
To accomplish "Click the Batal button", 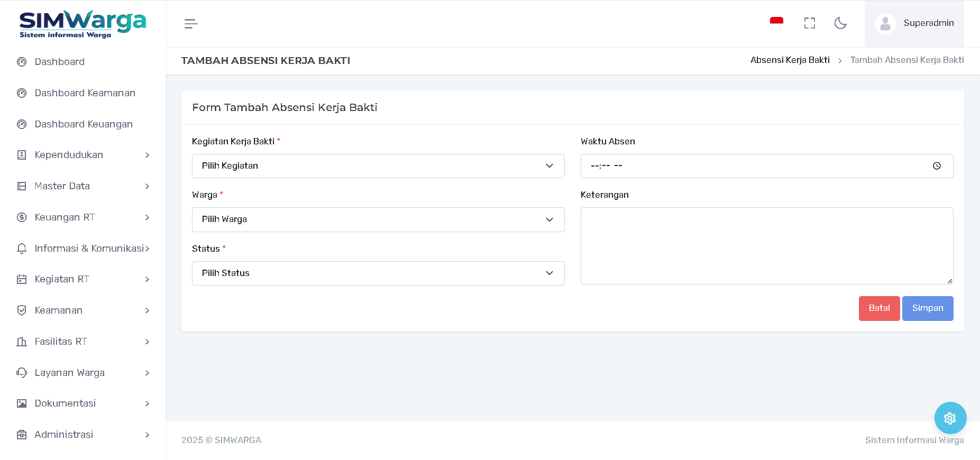I will 879,308.
